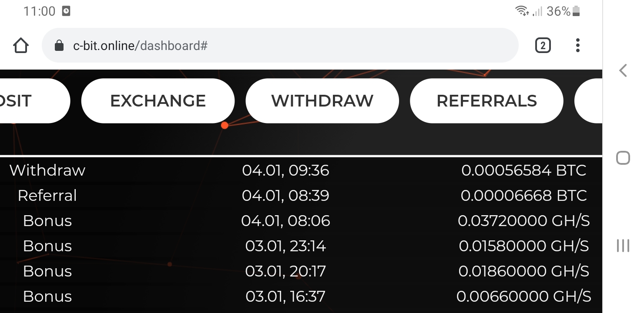Open the browser three-dot menu
This screenshot has height=313, width=644.
577,45
